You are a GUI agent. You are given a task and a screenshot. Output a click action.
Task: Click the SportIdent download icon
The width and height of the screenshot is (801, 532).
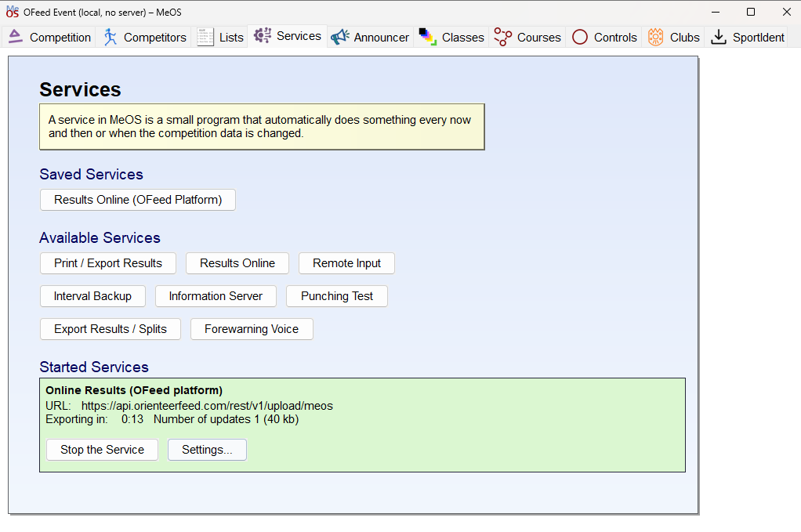(x=718, y=37)
